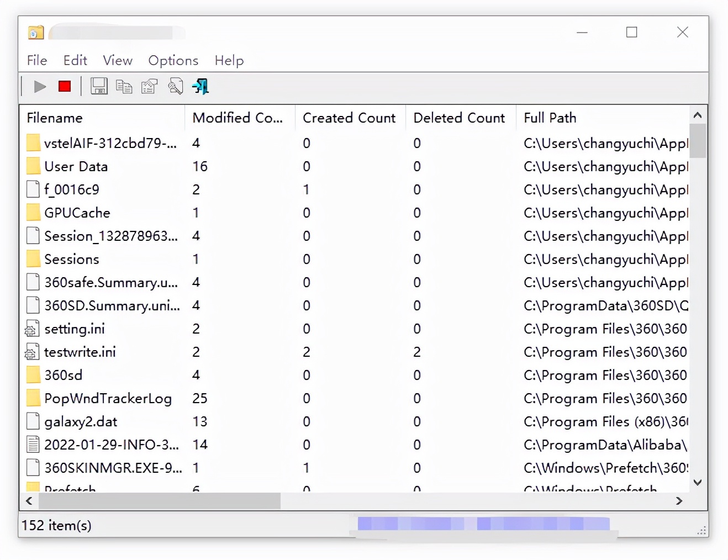This screenshot has height=560, width=728.
Task: Click the Copy selected items icon
Action: tap(124, 87)
